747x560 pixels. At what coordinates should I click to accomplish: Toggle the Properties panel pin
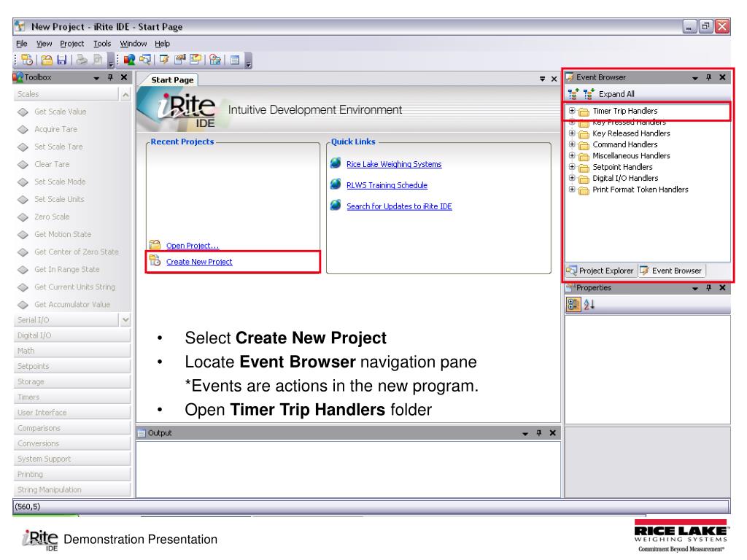coord(709,287)
